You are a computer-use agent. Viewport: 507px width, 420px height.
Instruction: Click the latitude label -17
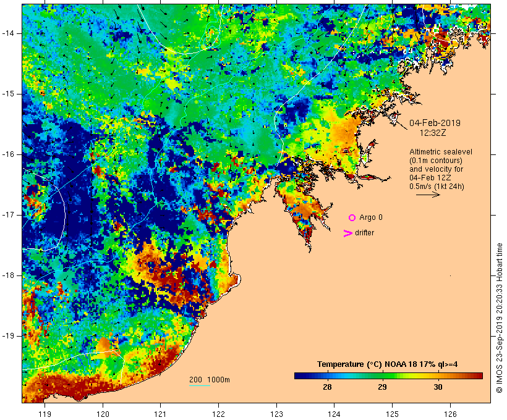(x=8, y=215)
